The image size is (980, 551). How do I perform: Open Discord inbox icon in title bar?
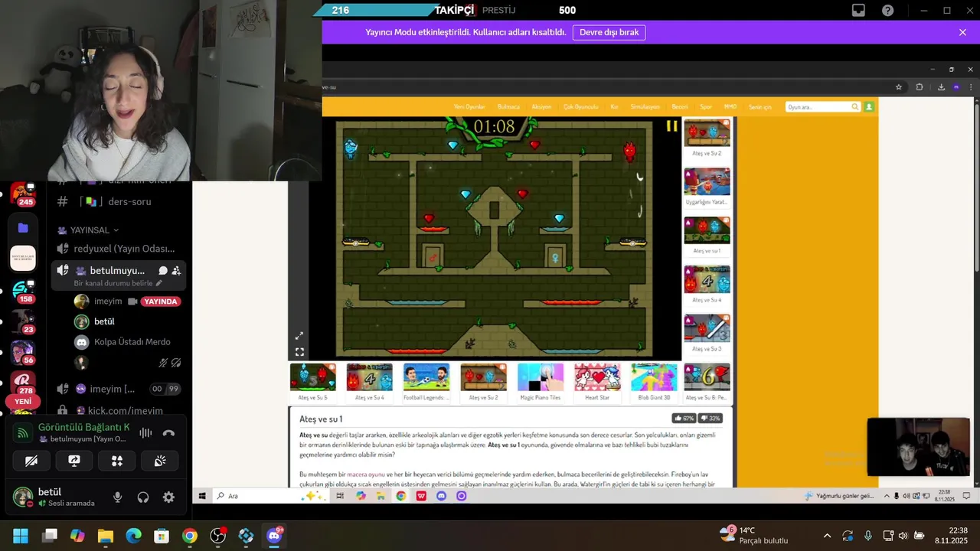(858, 10)
